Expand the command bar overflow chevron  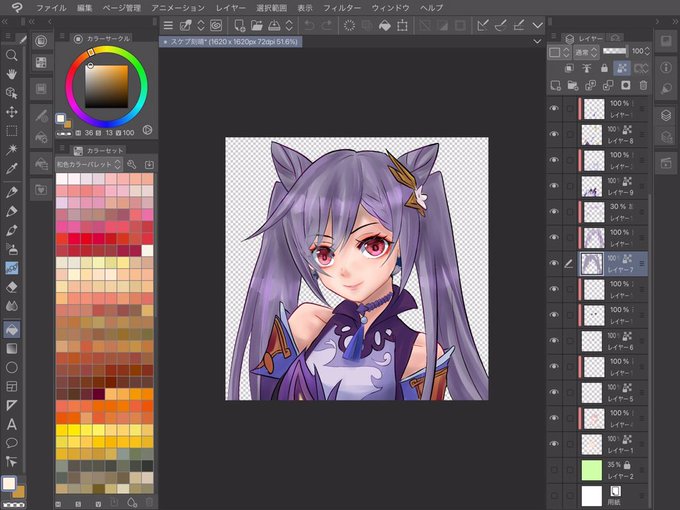click(x=537, y=26)
